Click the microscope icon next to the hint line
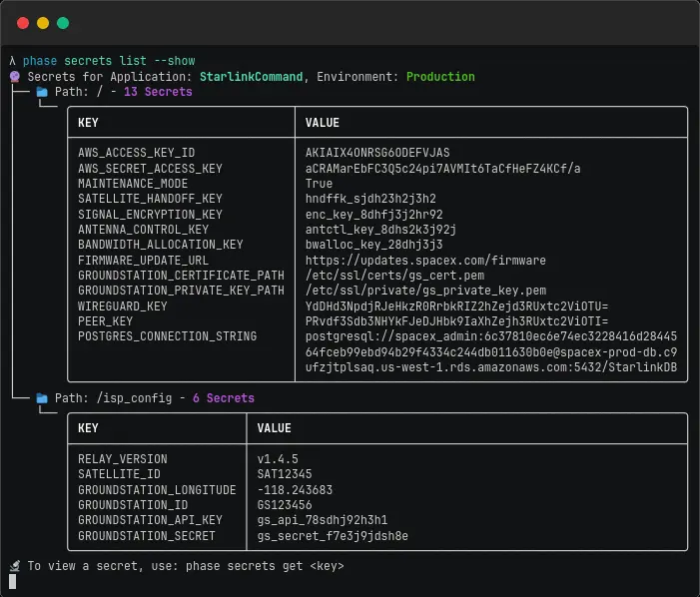The width and height of the screenshot is (700, 597). 15,566
